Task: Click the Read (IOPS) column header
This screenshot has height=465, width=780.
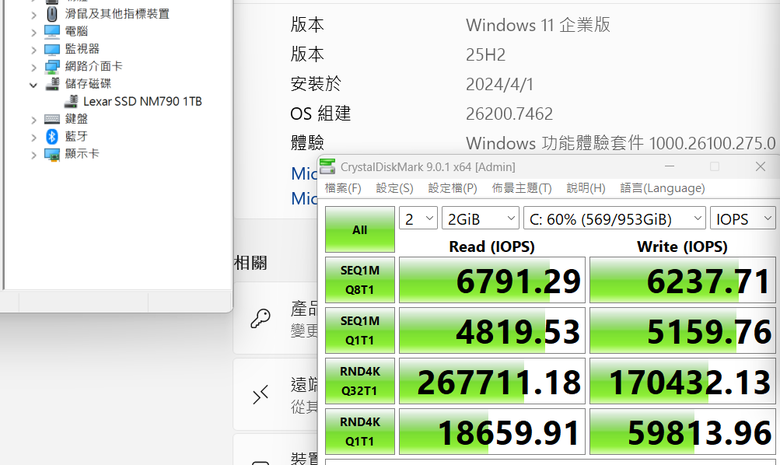Action: pos(491,247)
